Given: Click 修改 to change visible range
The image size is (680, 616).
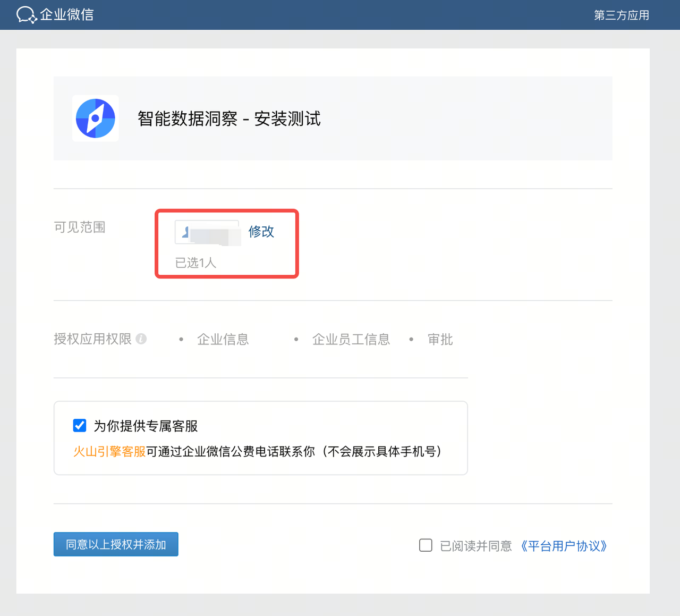Looking at the screenshot, I should pyautogui.click(x=261, y=232).
